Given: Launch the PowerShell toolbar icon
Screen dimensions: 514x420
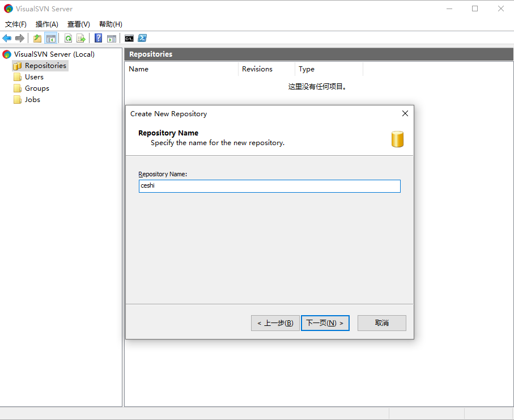Looking at the screenshot, I should pos(142,39).
